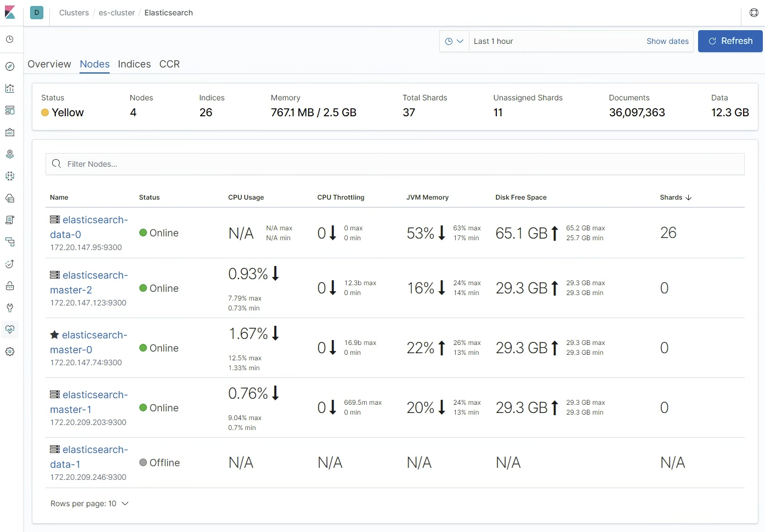Open Uptime from the sidebar
This screenshot has height=532, width=765.
click(x=10, y=264)
